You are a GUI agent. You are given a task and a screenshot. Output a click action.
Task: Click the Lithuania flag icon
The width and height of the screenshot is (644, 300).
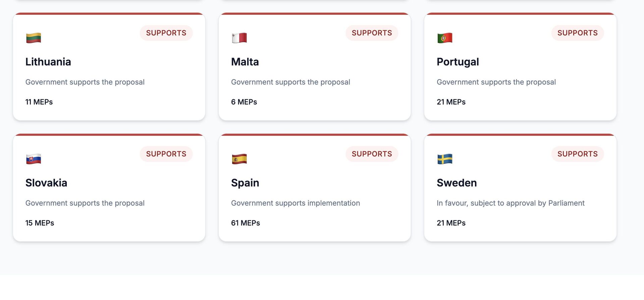tap(34, 38)
